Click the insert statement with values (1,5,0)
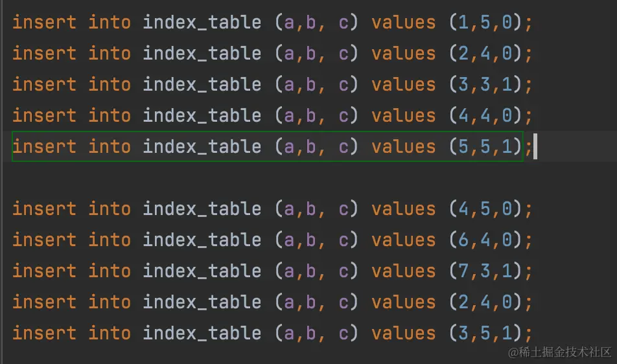The width and height of the screenshot is (617, 364). [272, 23]
